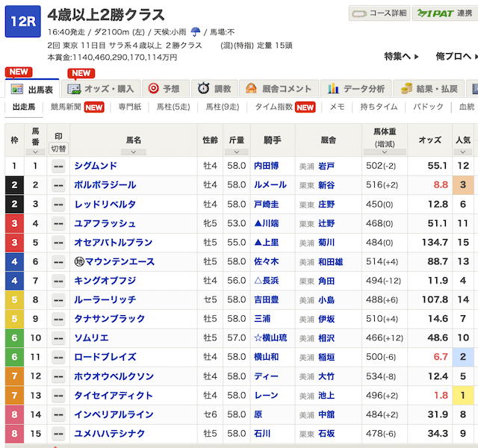Viewport: 478px width, 448px height.
Task: Toggle sort arrow under 馬番 header
Action: coord(35,152)
